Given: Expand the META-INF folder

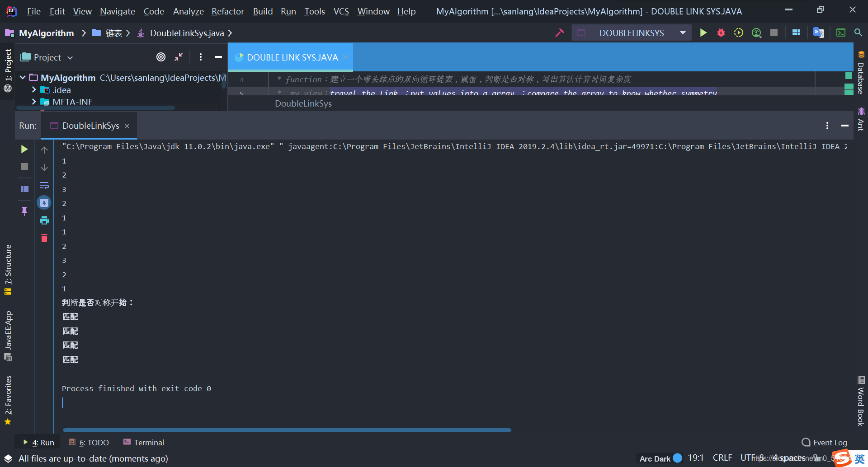Looking at the screenshot, I should tap(34, 102).
